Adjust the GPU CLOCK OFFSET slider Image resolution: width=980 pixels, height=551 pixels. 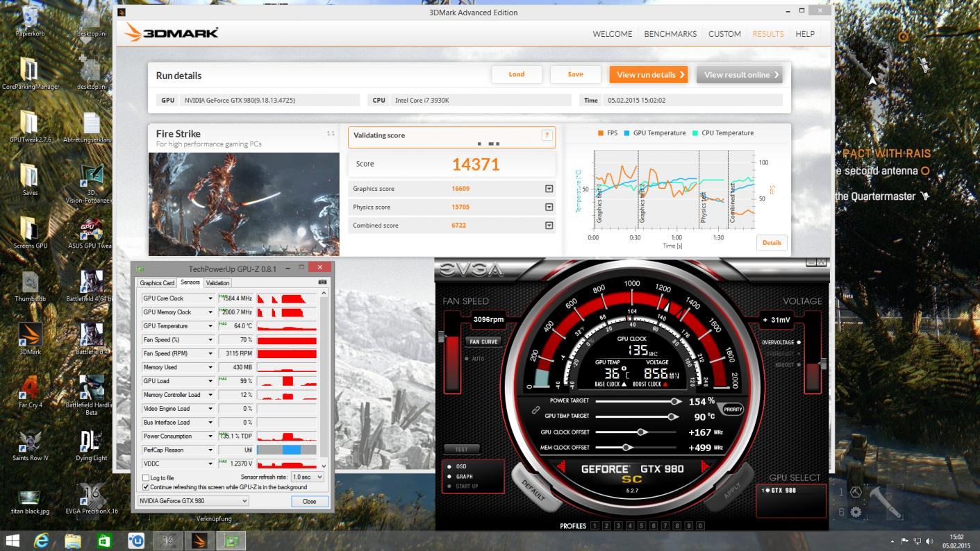[642, 432]
